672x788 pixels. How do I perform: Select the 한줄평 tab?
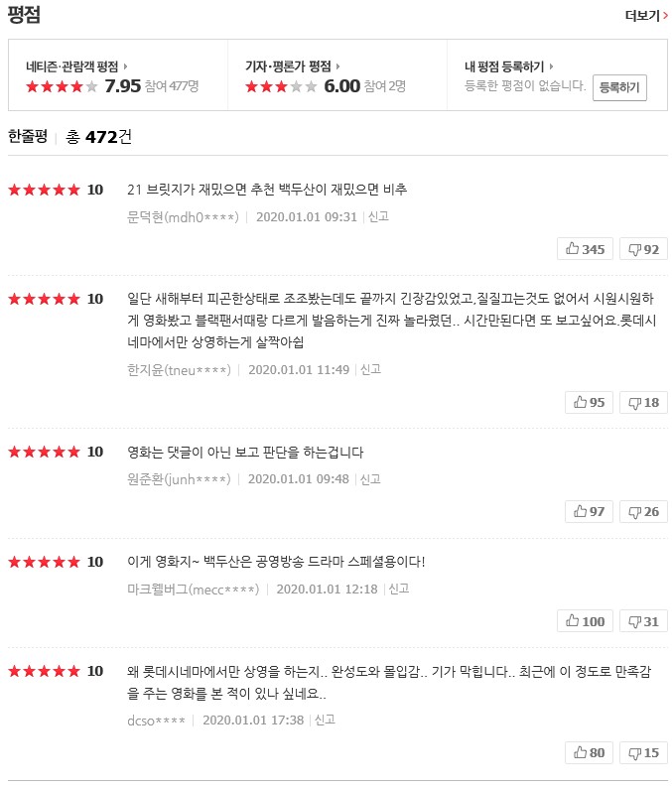point(28,137)
